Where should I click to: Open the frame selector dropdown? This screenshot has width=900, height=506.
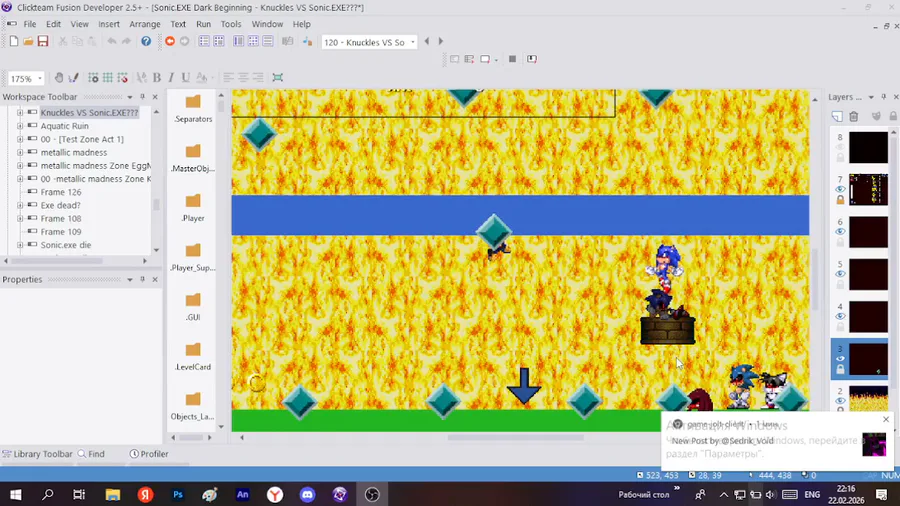(413, 42)
